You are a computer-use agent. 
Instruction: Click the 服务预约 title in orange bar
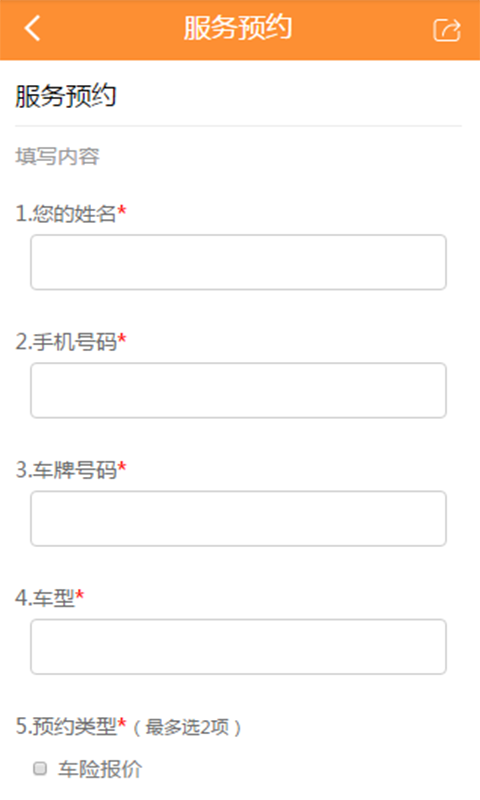[238, 28]
